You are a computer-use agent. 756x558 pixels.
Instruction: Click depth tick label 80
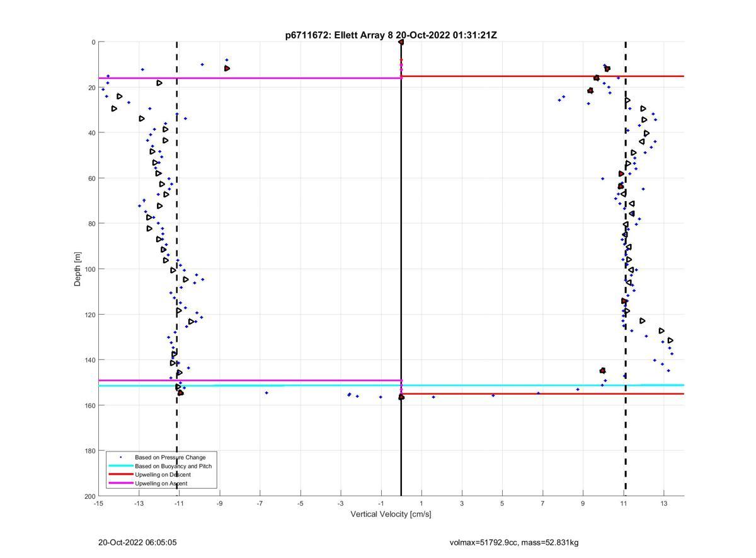coord(91,224)
